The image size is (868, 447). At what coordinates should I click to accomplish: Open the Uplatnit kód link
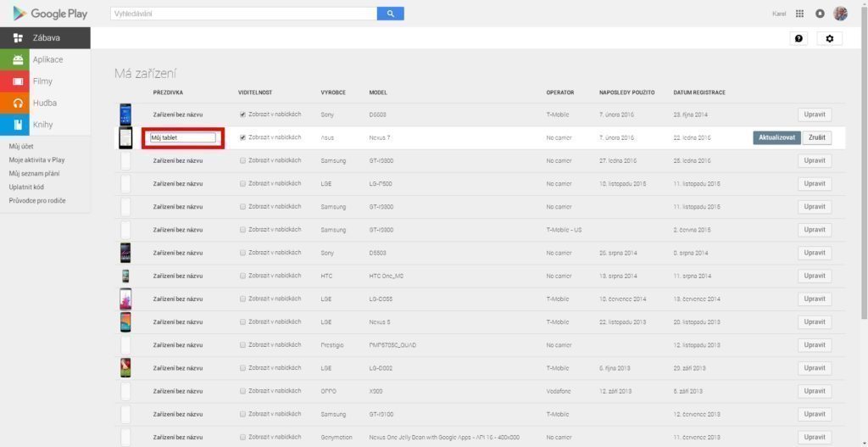point(26,187)
